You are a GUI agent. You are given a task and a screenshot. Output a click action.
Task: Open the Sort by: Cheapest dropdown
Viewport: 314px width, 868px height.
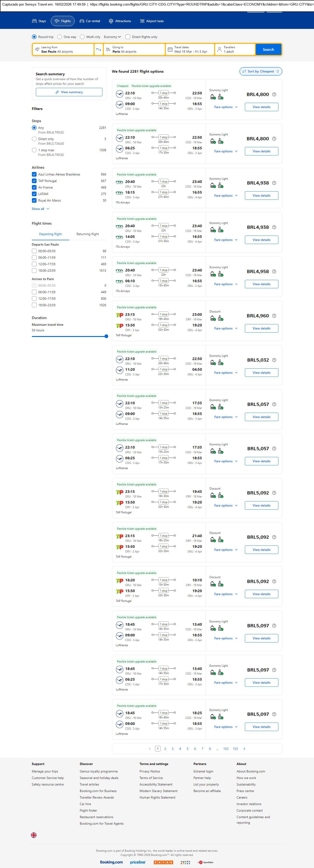coord(260,72)
